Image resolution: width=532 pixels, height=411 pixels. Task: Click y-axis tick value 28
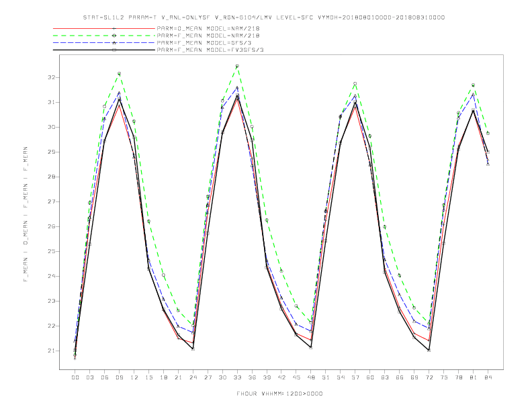point(52,177)
